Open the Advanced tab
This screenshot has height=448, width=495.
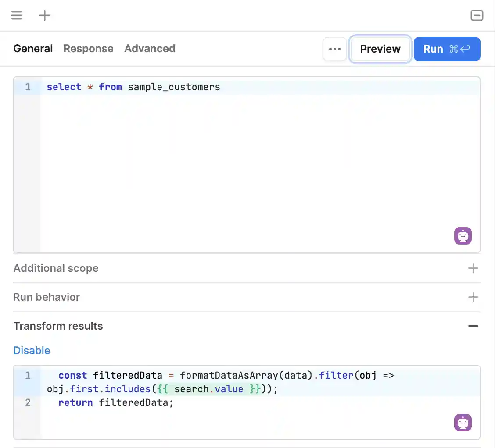(x=150, y=49)
